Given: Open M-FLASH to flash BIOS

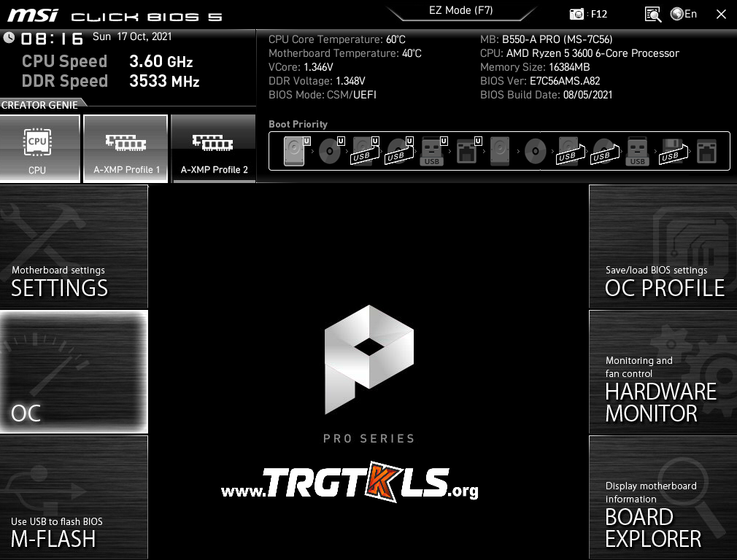Looking at the screenshot, I should tap(74, 497).
